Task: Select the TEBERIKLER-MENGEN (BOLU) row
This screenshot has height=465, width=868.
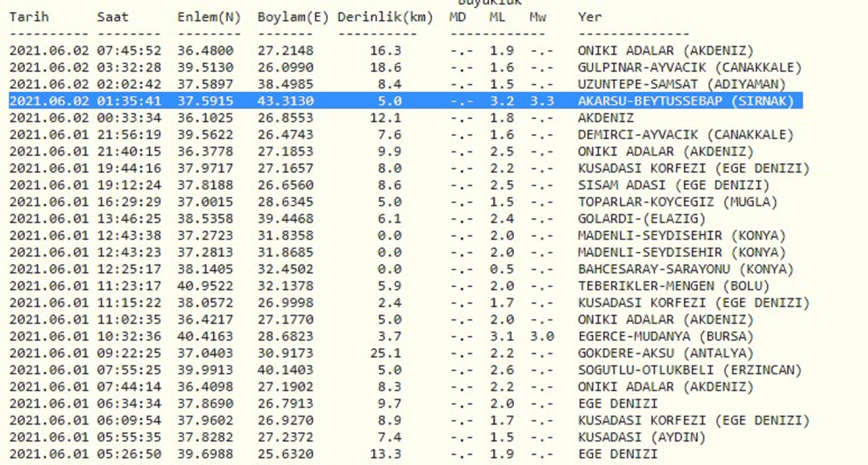Action: [674, 286]
